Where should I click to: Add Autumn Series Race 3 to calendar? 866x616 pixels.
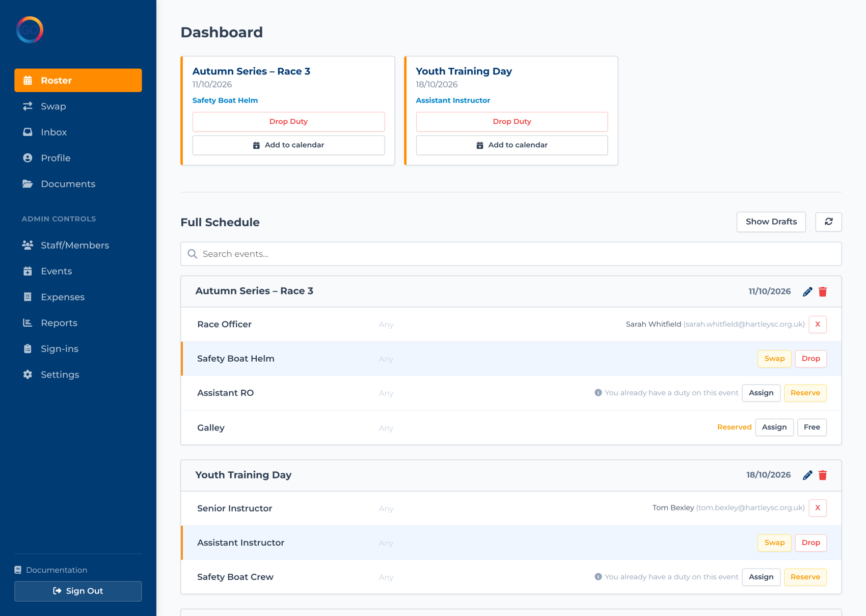[x=288, y=145]
